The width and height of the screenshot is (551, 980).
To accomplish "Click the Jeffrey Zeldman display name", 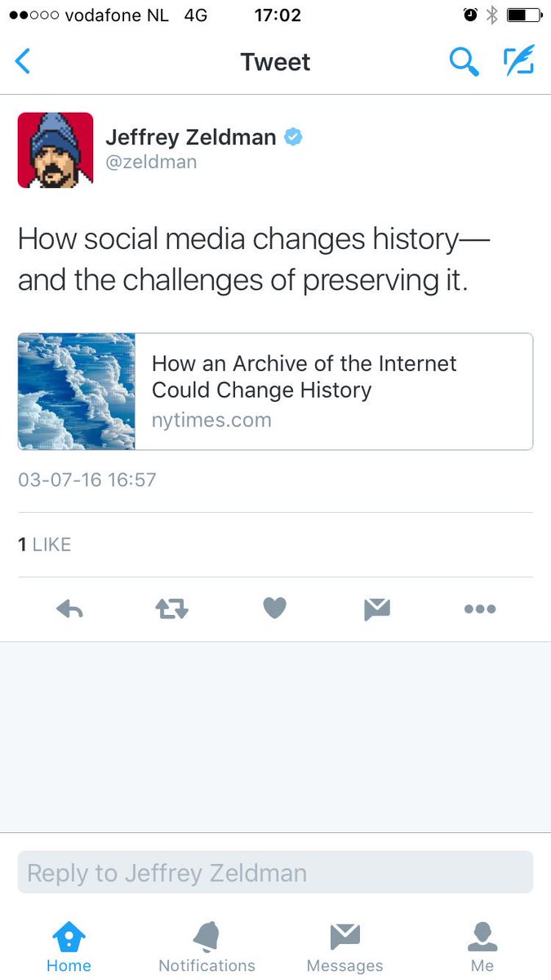I will click(190, 137).
